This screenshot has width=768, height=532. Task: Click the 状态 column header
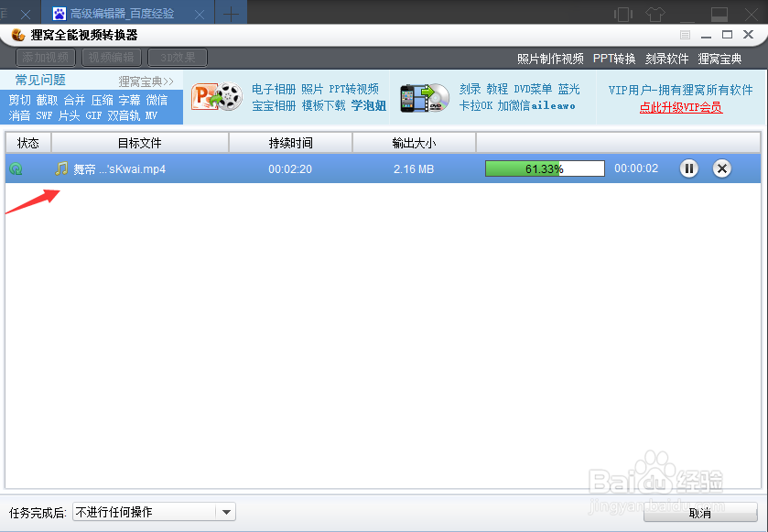pyautogui.click(x=27, y=143)
